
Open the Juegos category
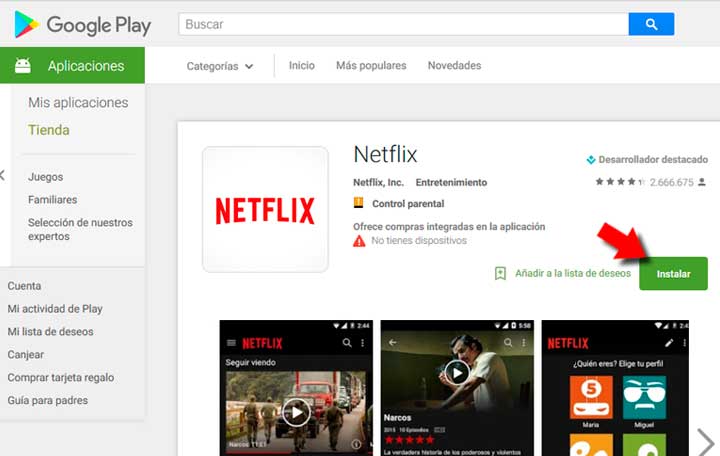(45, 177)
